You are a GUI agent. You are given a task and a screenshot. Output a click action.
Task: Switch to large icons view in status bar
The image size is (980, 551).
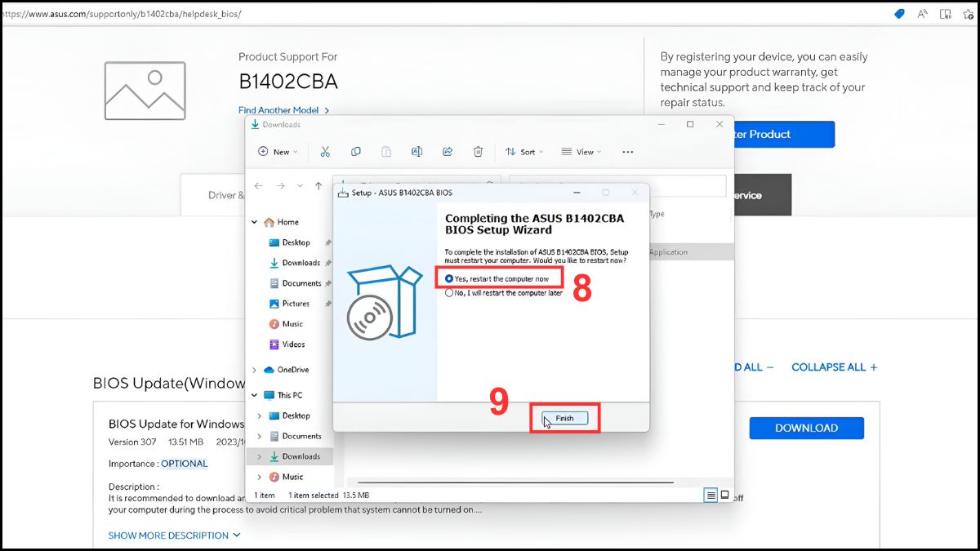(724, 495)
